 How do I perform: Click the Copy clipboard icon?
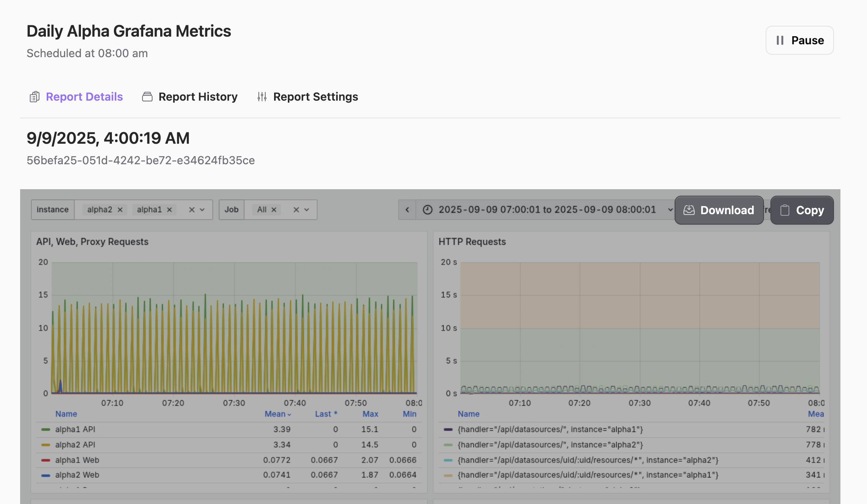(x=785, y=210)
